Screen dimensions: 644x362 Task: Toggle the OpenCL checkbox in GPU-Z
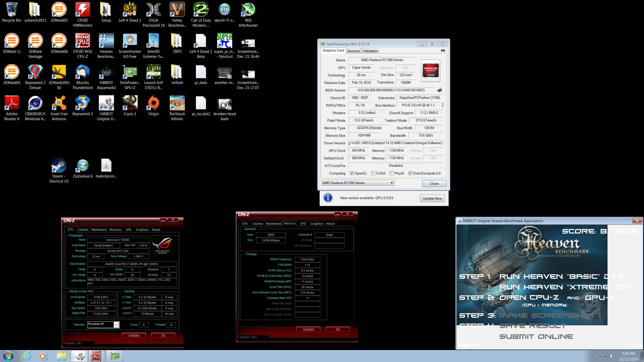tap(352, 173)
